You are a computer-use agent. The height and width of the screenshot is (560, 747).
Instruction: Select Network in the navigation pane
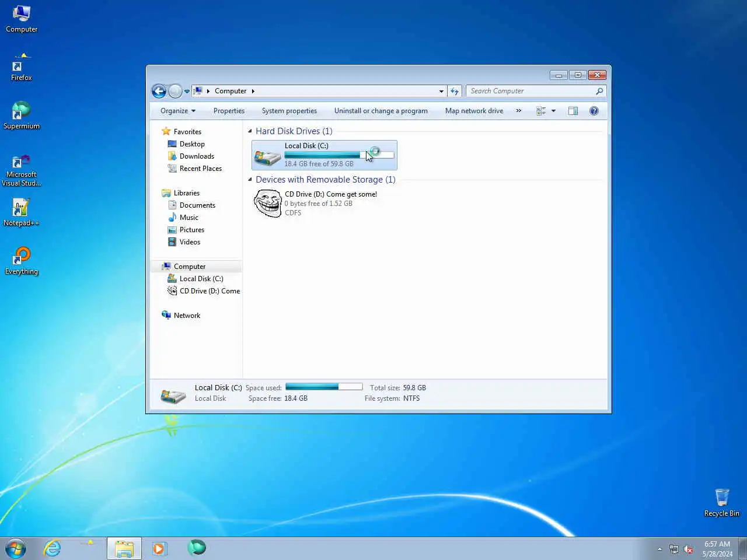pos(187,316)
